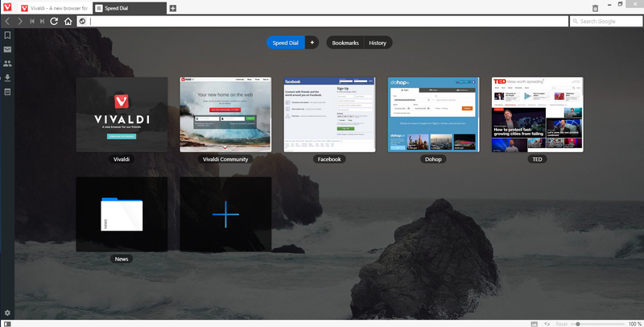The height and width of the screenshot is (327, 644).
Task: Open a new tab with plus button
Action: click(173, 8)
